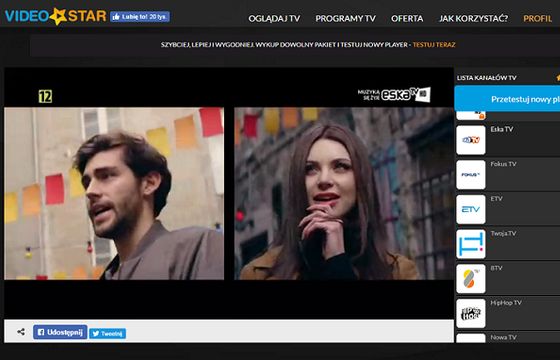Click the HipHop TV channel name
560x360 pixels.
pos(506,302)
